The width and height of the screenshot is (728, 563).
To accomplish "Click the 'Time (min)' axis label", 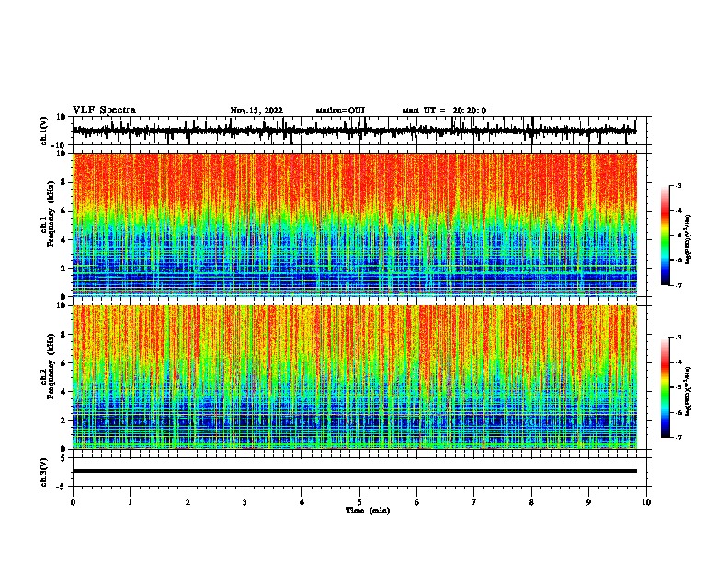I will pyautogui.click(x=368, y=511).
